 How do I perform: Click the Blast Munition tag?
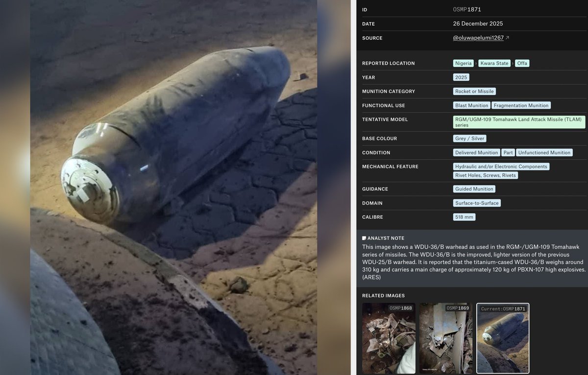tap(471, 105)
